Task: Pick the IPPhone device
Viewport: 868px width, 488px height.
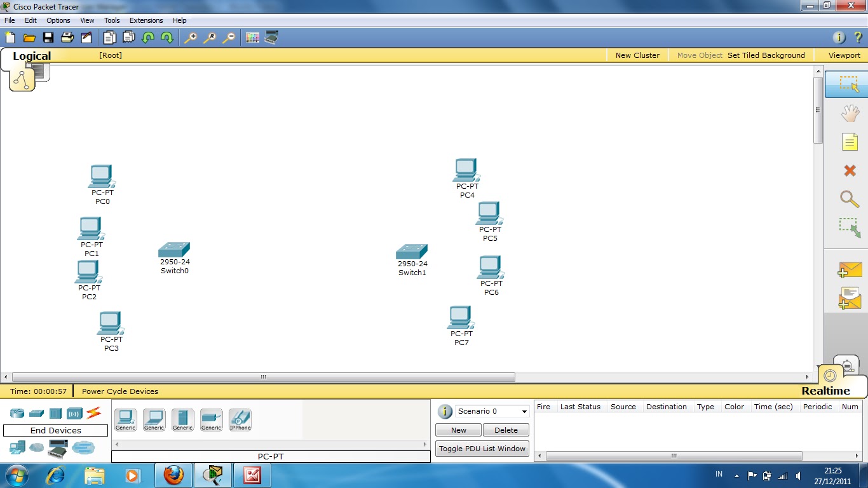Action: [x=240, y=420]
